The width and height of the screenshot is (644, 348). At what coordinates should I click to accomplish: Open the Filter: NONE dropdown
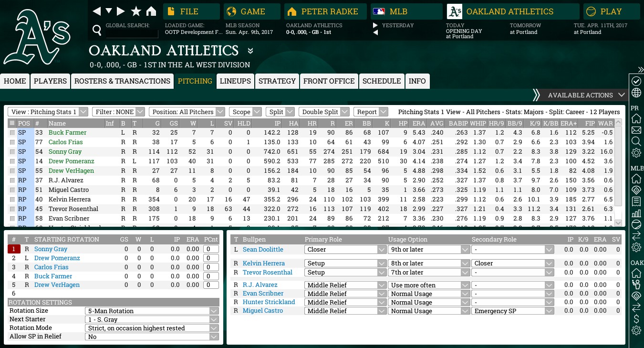pyautogui.click(x=118, y=112)
